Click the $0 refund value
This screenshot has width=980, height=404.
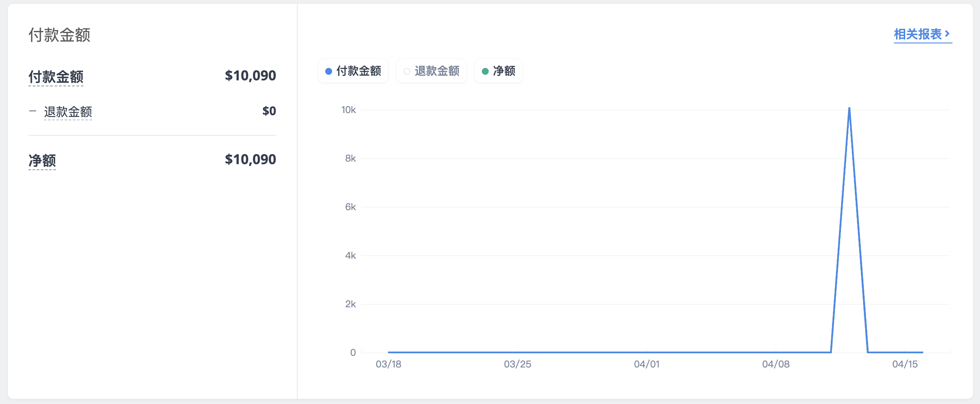[x=269, y=111]
